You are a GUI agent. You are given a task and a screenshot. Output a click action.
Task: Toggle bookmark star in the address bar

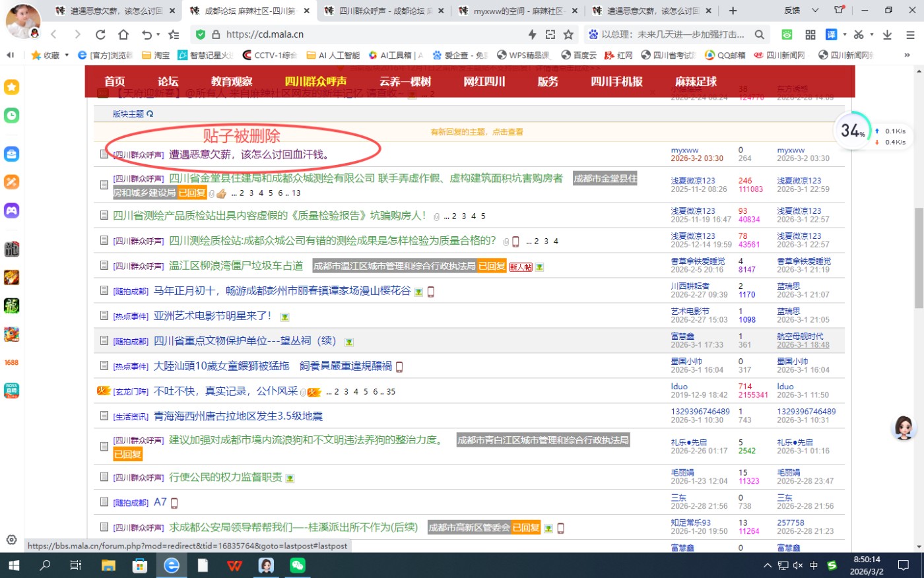point(568,34)
